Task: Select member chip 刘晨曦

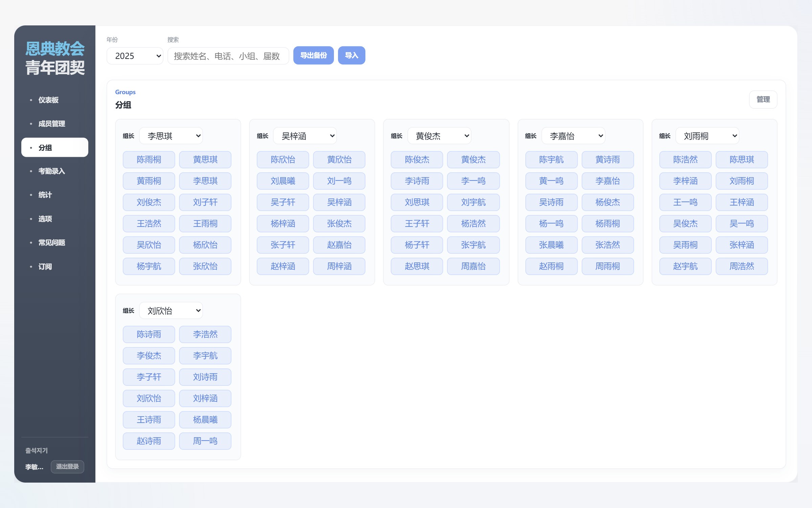Action: click(283, 181)
